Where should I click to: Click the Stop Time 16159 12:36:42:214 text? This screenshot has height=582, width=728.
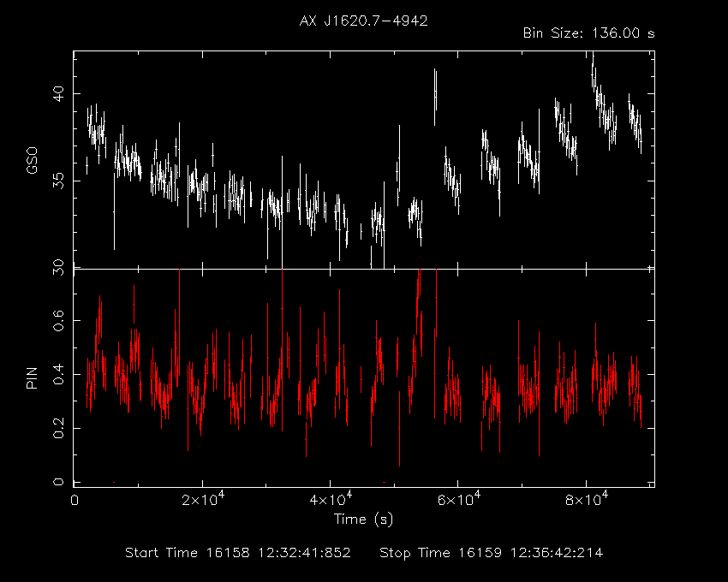[x=492, y=553]
